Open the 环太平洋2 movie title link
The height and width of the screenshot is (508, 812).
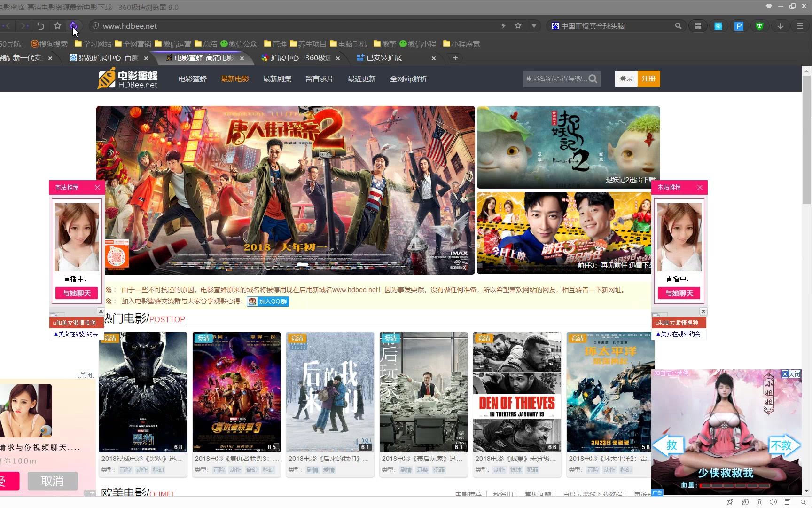coord(609,459)
